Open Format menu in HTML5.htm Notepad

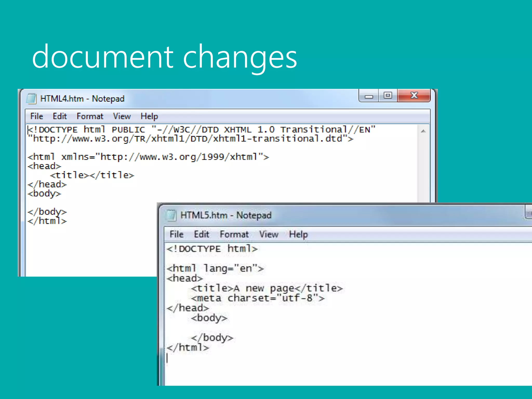(234, 234)
